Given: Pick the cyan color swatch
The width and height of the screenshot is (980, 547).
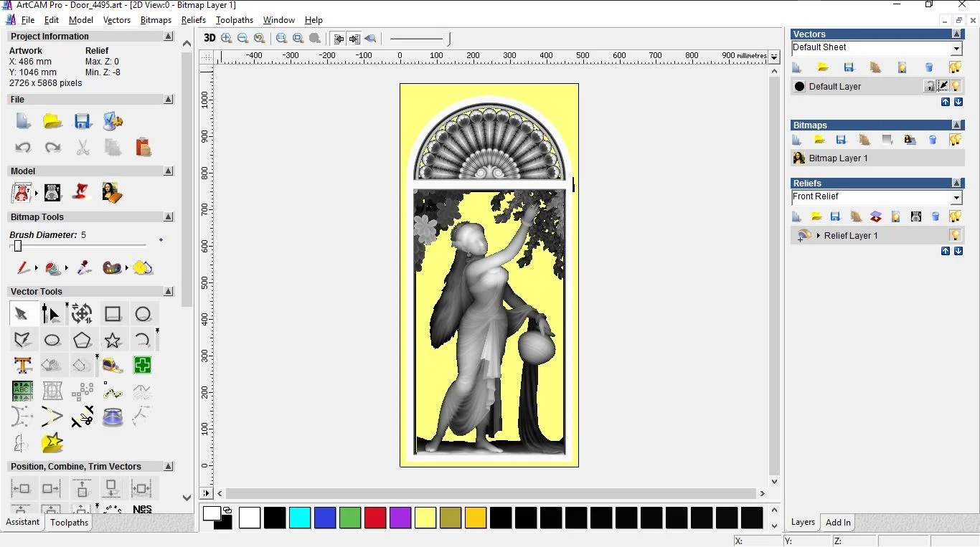Looking at the screenshot, I should (300, 518).
